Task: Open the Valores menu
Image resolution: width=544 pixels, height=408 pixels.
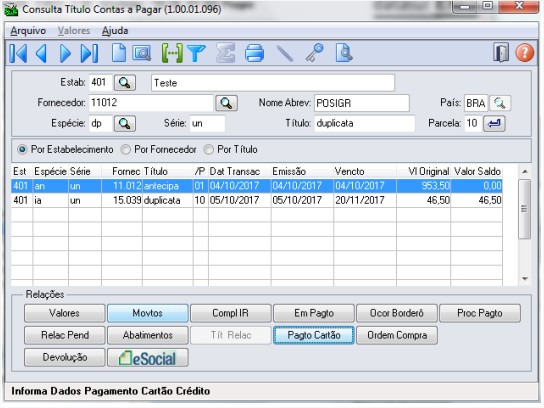Action: click(74, 31)
